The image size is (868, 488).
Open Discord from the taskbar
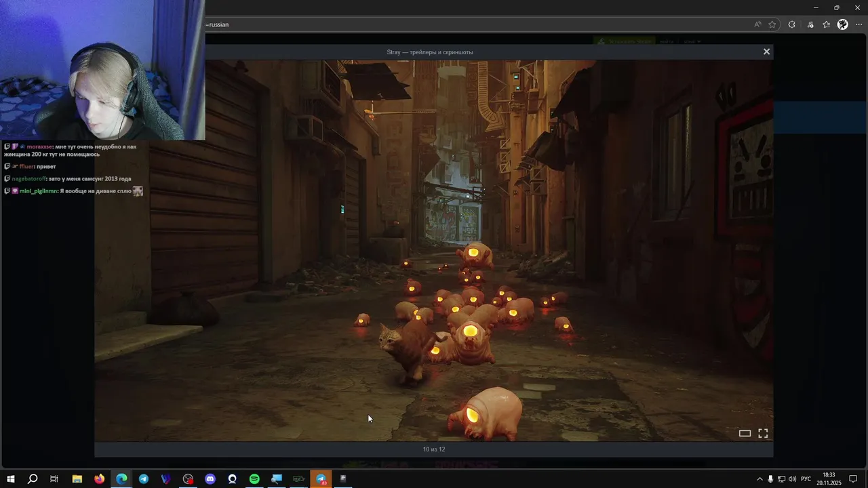point(210,479)
